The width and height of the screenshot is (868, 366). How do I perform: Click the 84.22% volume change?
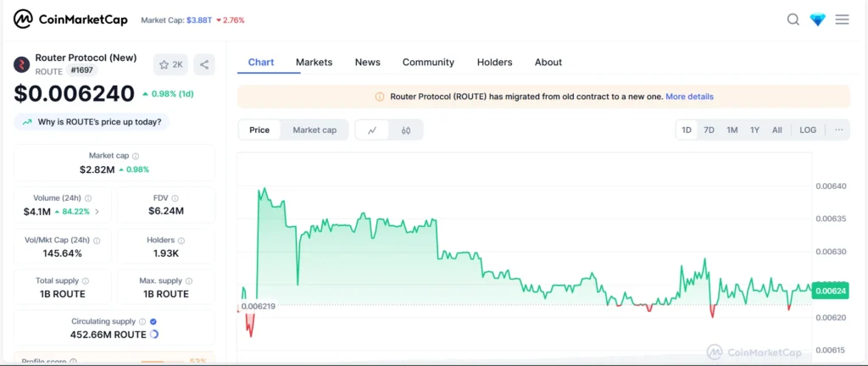pos(72,211)
